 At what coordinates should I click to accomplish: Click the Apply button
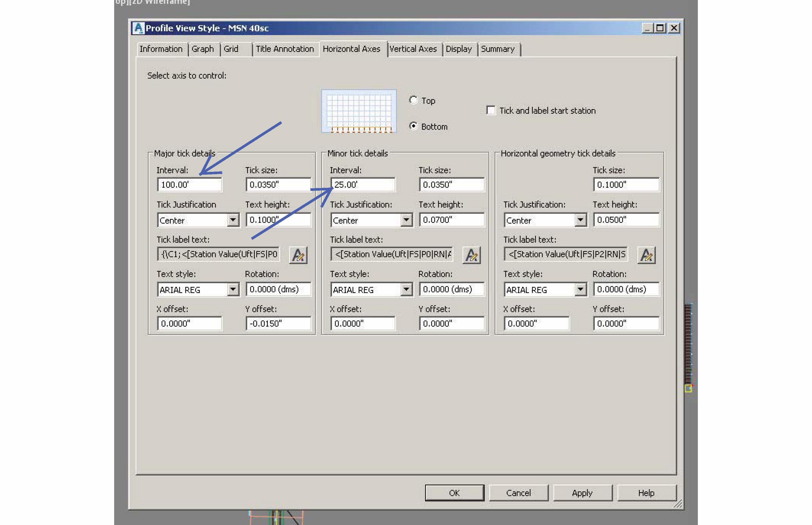pyautogui.click(x=582, y=492)
